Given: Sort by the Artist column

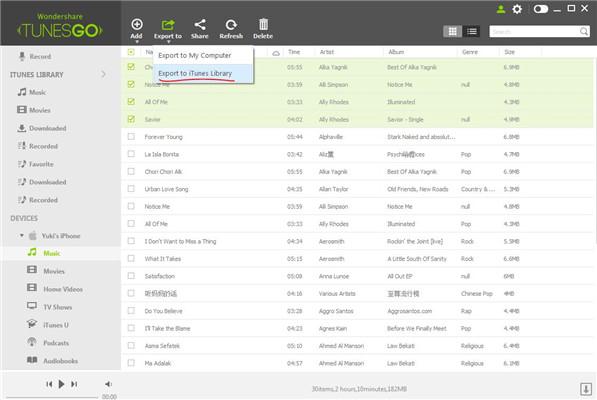Looking at the screenshot, I should point(327,52).
